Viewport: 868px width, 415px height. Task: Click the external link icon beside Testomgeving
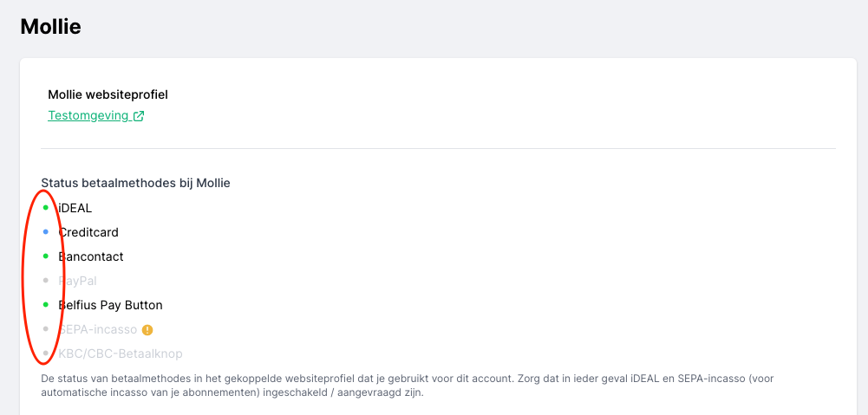[x=139, y=116]
